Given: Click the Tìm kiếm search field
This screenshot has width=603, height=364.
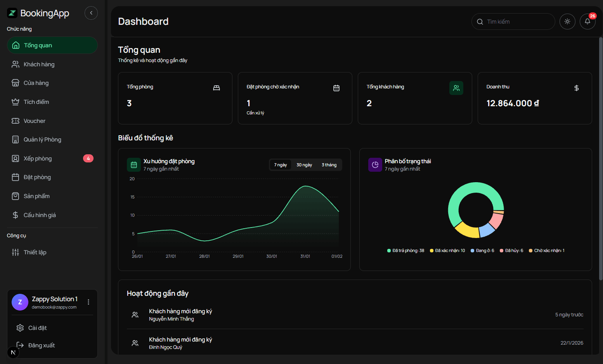Looking at the screenshot, I should tap(513, 21).
